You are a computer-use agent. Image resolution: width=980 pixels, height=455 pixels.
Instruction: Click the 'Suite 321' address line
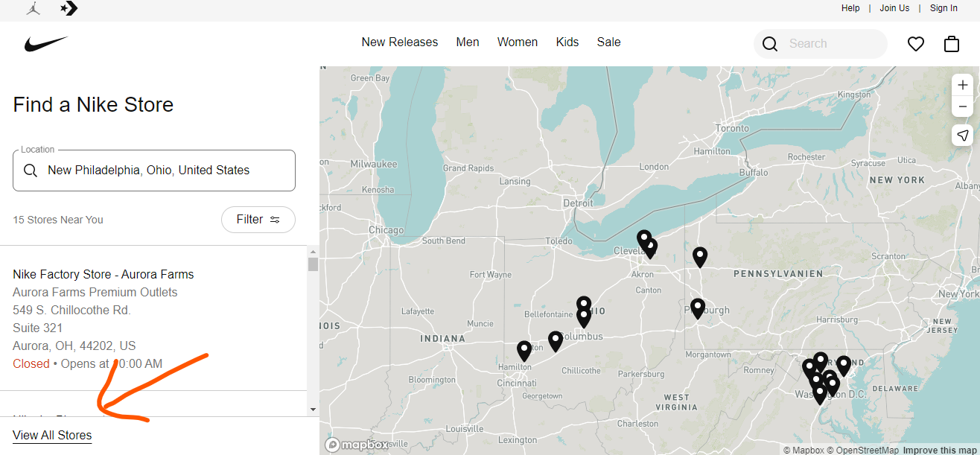coord(37,328)
